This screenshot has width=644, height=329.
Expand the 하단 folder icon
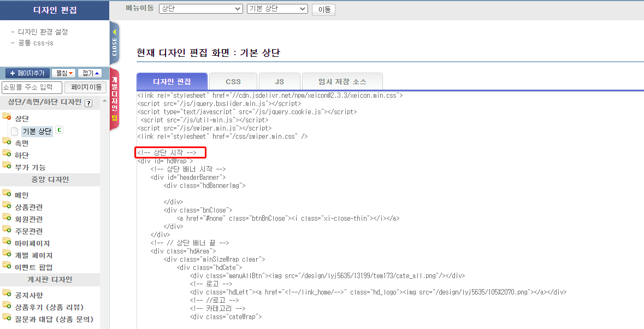7,153
